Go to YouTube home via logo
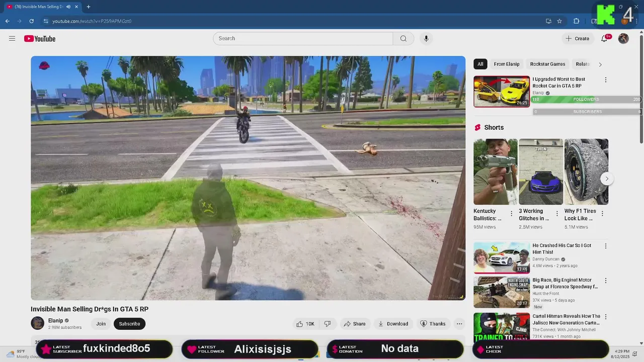Image resolution: width=644 pixels, height=362 pixels. (40, 39)
